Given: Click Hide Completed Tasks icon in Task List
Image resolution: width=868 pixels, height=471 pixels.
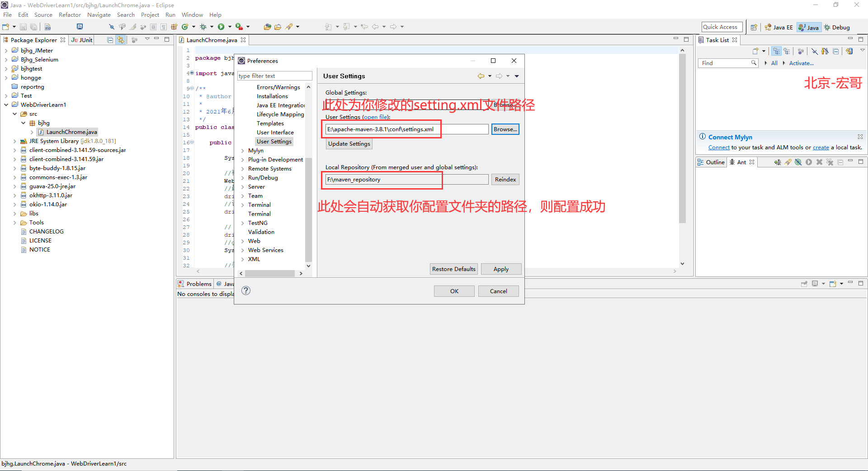Looking at the screenshot, I should pyautogui.click(x=814, y=51).
